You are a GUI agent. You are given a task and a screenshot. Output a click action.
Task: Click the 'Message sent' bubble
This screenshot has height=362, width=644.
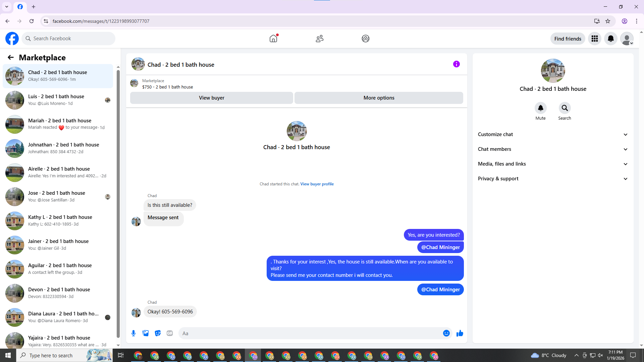(163, 219)
